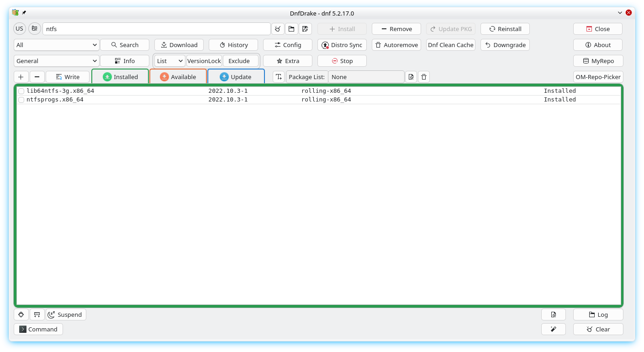644x352 pixels.
Task: Open the List dropdown beside VersionLock
Action: coord(169,61)
